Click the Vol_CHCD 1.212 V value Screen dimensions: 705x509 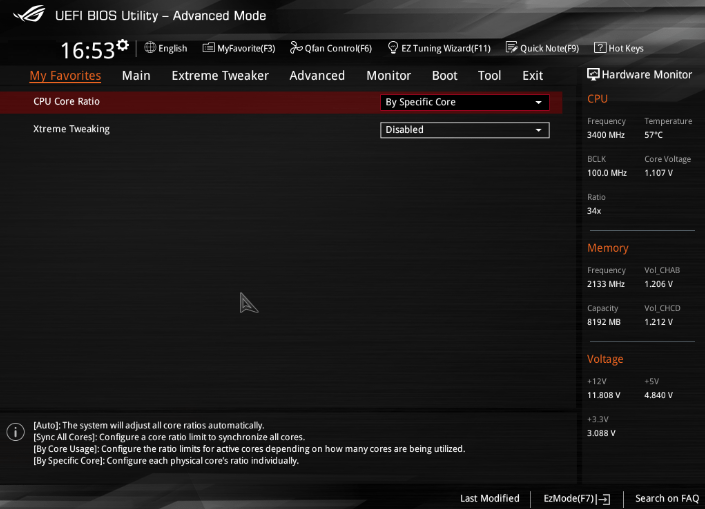(x=658, y=322)
